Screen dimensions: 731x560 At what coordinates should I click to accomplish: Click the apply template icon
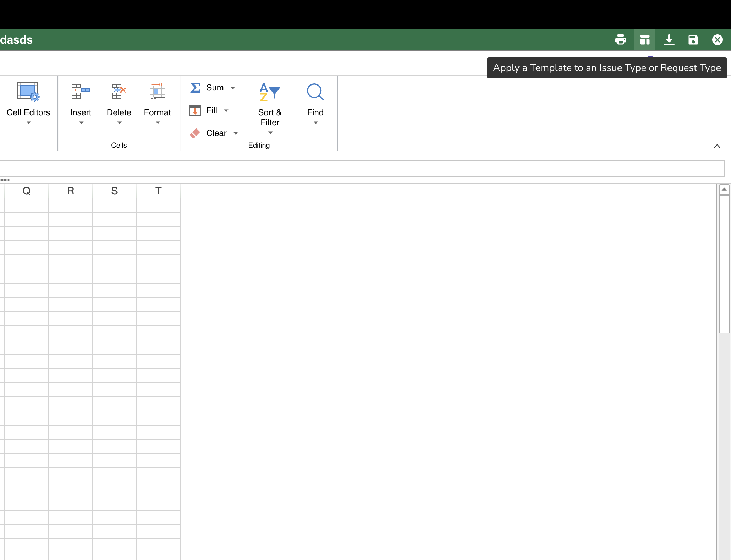click(644, 40)
